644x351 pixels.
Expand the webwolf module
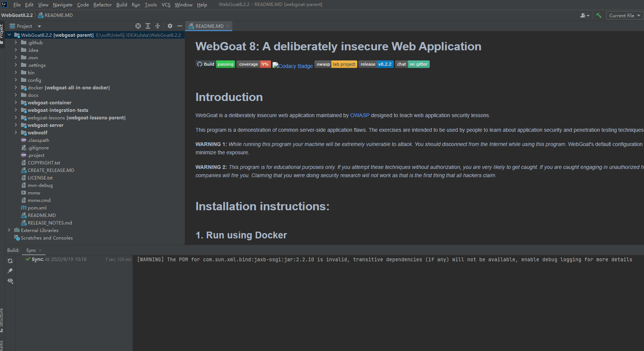(16, 133)
